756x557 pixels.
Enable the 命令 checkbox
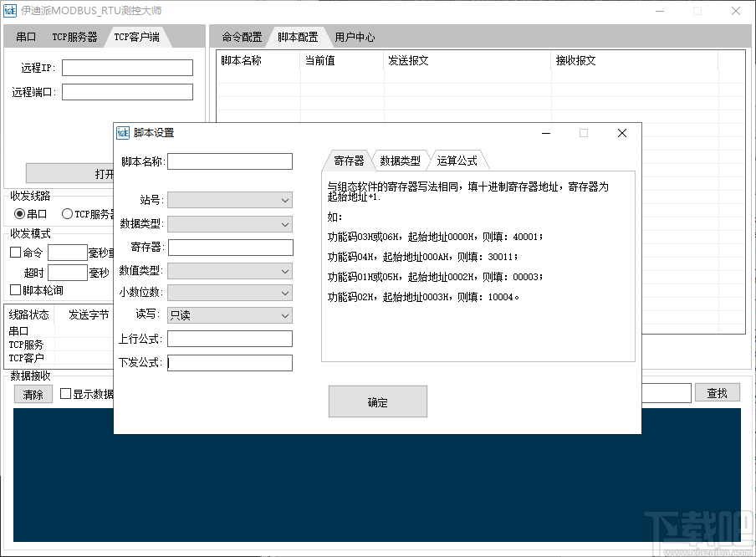(x=16, y=252)
